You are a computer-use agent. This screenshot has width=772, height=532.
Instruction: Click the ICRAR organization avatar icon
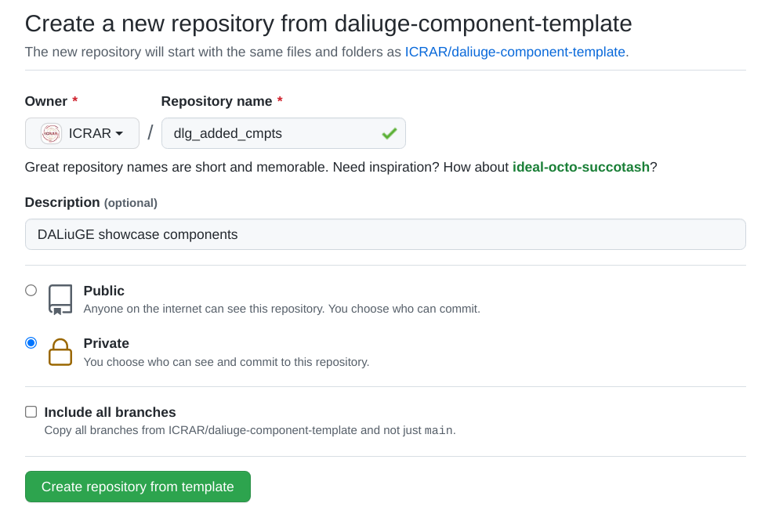51,133
